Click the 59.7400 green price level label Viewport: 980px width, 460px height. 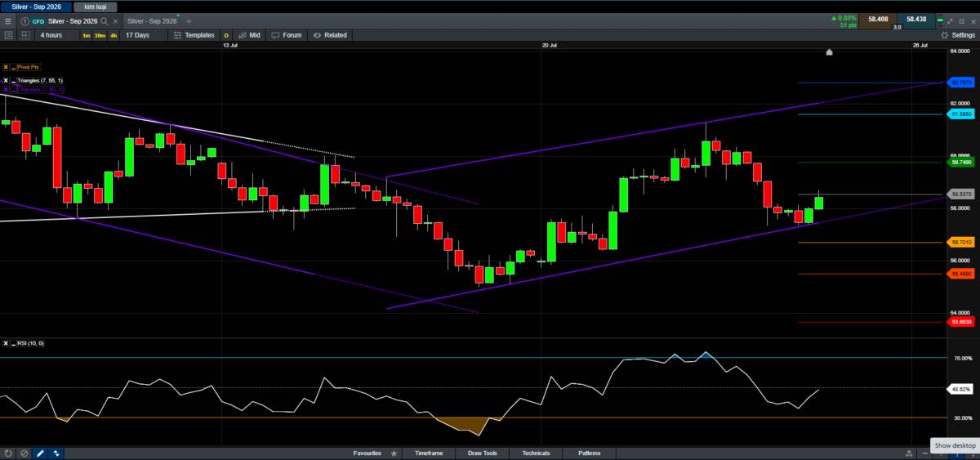(x=960, y=163)
